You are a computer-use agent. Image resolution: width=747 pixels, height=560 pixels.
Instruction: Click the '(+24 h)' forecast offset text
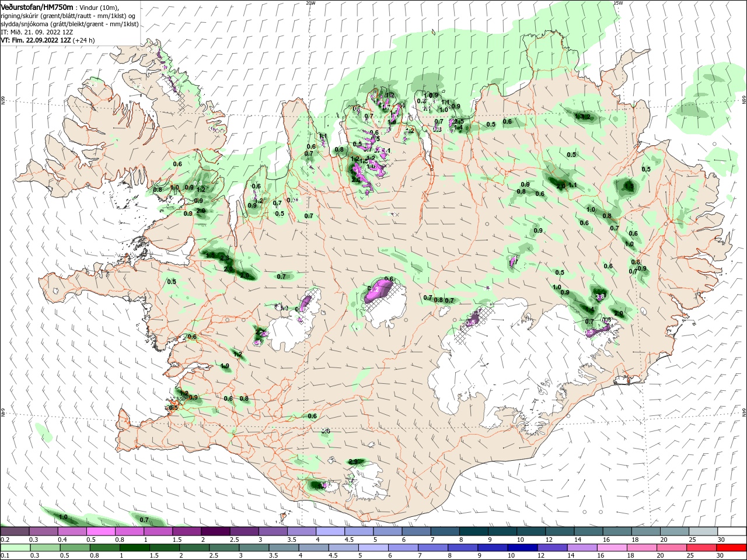(84, 40)
